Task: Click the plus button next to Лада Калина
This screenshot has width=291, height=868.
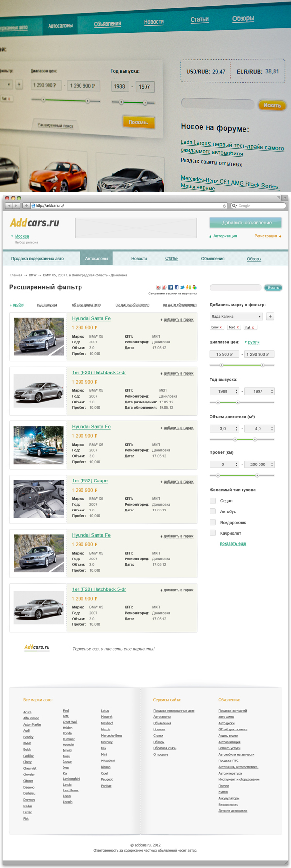Action: 270,316
